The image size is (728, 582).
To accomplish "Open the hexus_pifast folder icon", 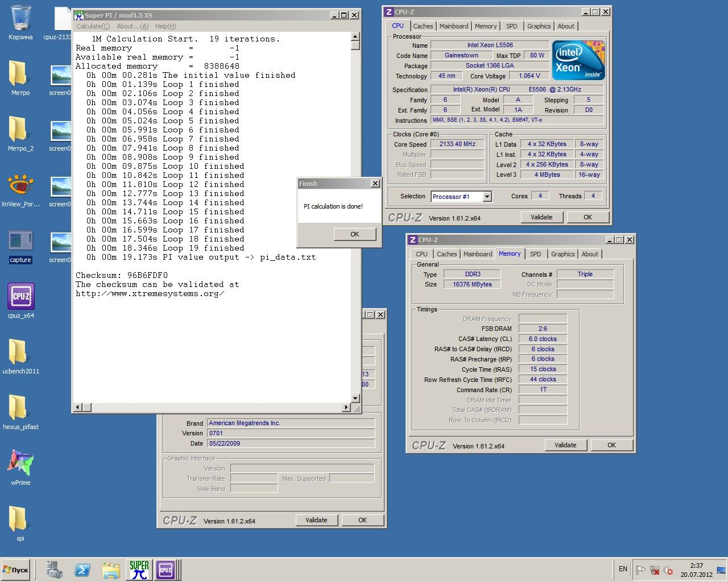I will click(x=20, y=413).
